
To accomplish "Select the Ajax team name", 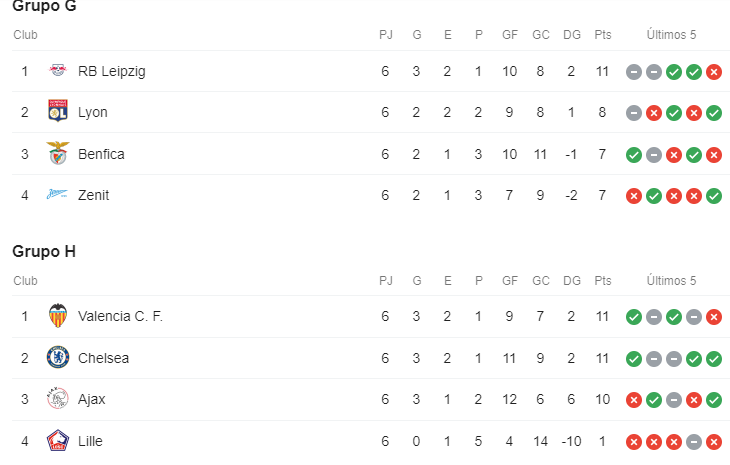I will pyautogui.click(x=92, y=399).
